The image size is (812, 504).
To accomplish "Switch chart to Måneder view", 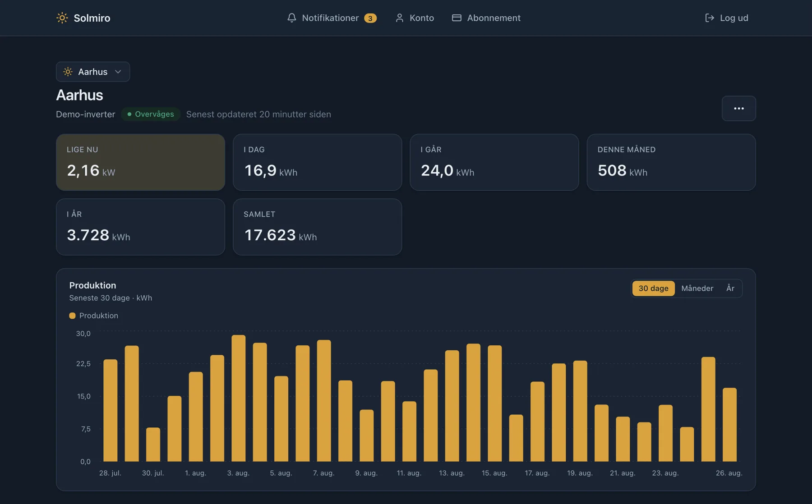I will tap(697, 288).
